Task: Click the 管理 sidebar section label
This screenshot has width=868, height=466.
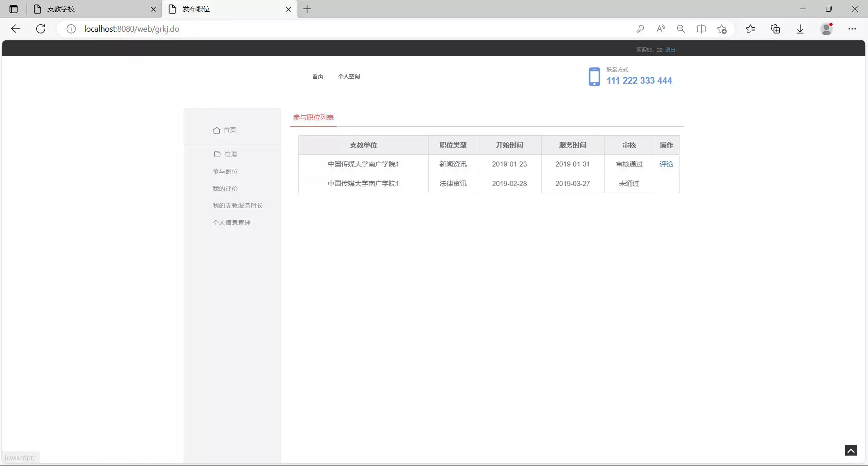Action: click(x=231, y=154)
